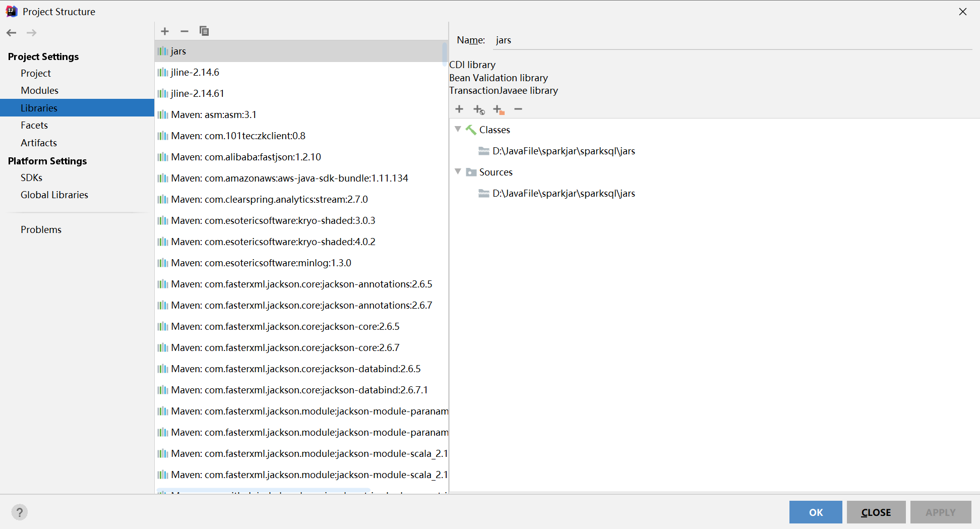Click the add new library plus icon
Viewport: 980px width, 529px height.
pyautogui.click(x=165, y=31)
